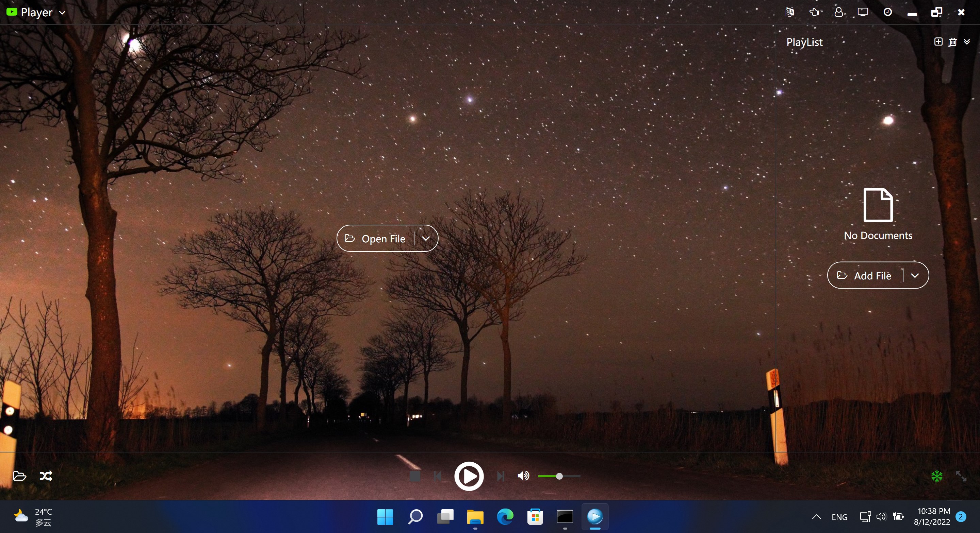Image resolution: width=980 pixels, height=533 pixels.
Task: Collapse the PlayList with double chevron
Action: click(x=967, y=42)
